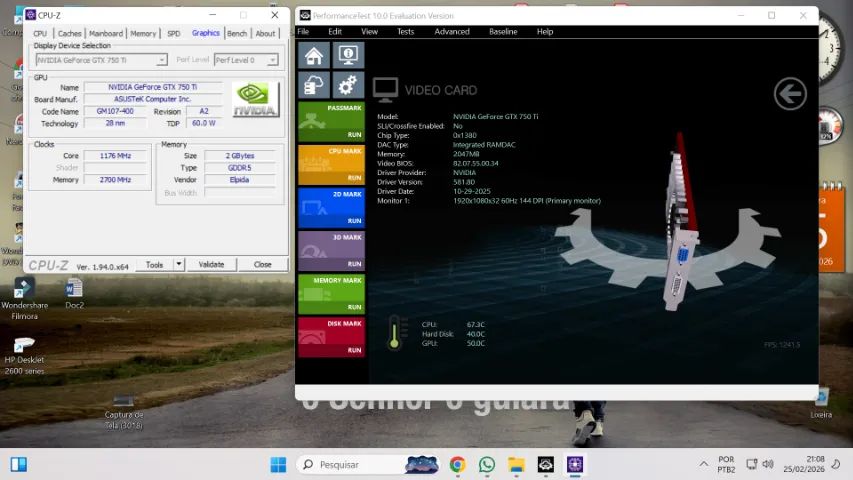Open CPU-Z taskbar icon

click(x=575, y=465)
